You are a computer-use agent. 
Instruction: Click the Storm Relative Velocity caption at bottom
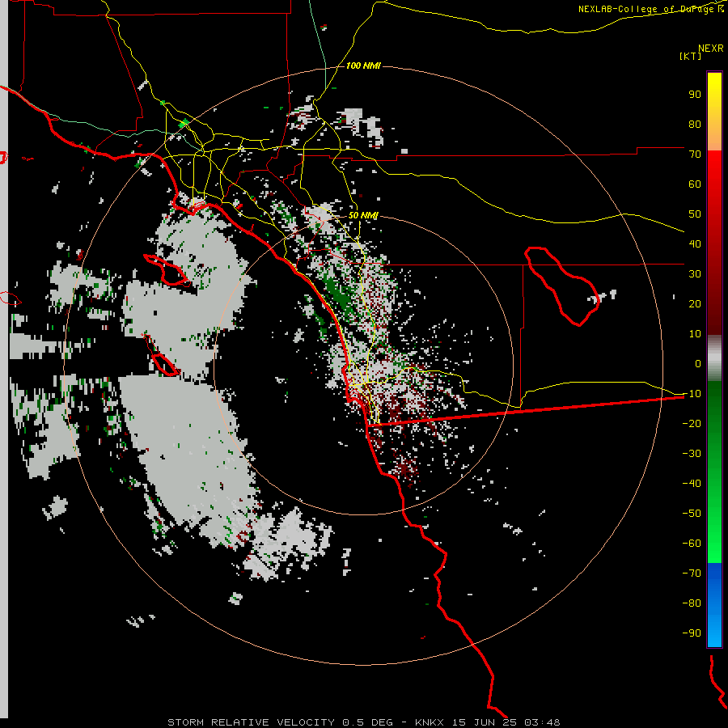[363, 722]
